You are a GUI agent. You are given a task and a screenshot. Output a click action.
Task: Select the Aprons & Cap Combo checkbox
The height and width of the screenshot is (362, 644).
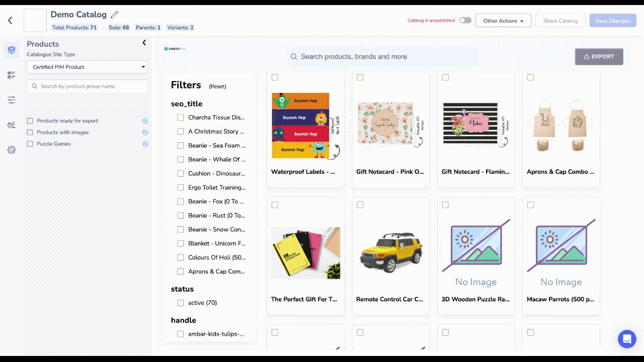tap(530, 77)
